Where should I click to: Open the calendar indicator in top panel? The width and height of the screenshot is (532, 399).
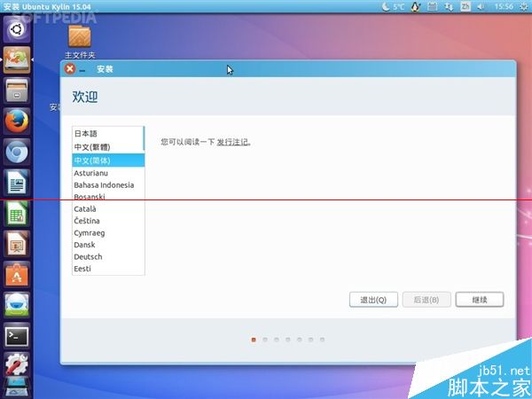point(432,6)
